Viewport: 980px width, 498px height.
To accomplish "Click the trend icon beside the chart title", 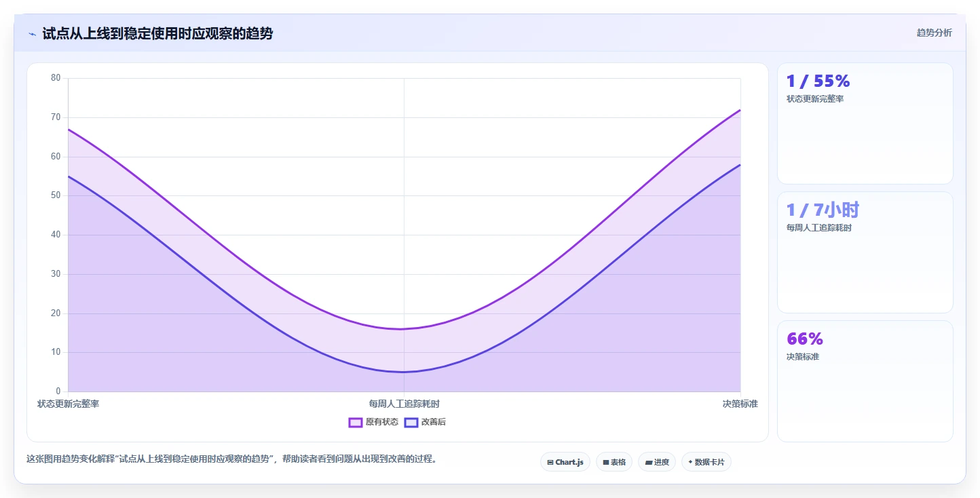I will 32,34.
